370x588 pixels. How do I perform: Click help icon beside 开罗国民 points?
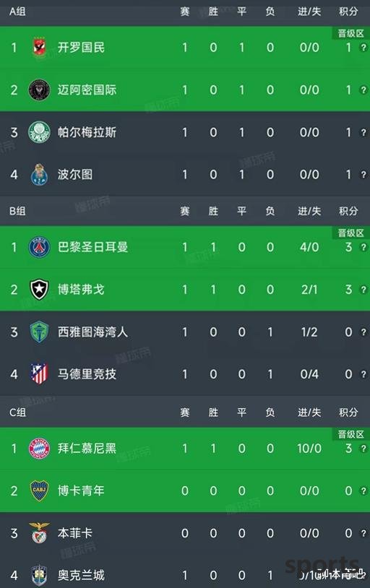point(363,48)
